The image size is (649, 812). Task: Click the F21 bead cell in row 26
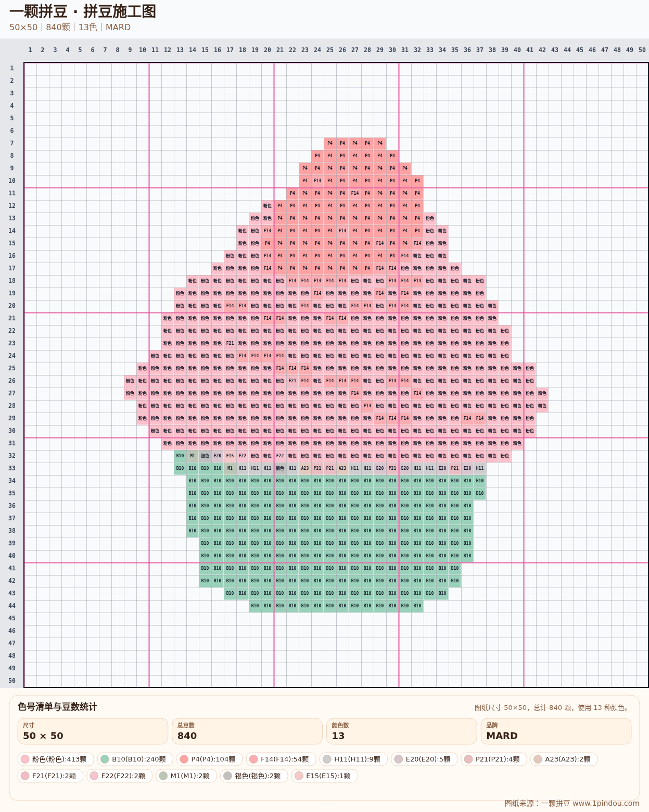[292, 381]
